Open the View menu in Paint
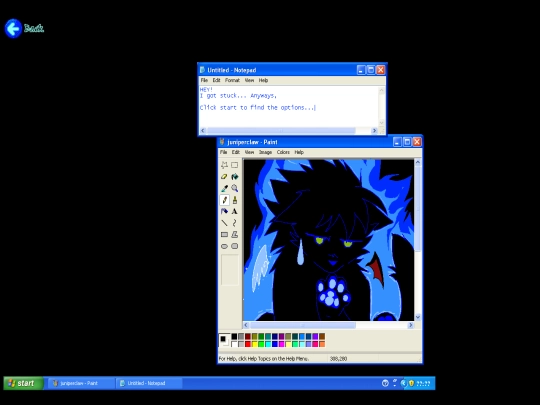The height and width of the screenshot is (405, 540). click(249, 152)
